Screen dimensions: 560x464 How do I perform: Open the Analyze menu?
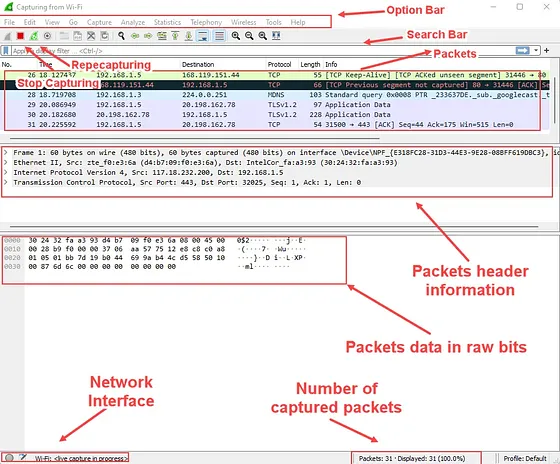[x=133, y=22]
